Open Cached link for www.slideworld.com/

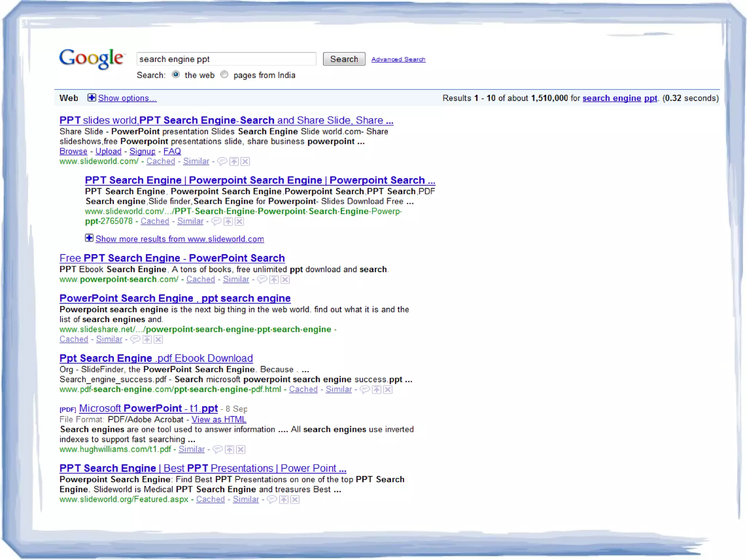click(161, 161)
